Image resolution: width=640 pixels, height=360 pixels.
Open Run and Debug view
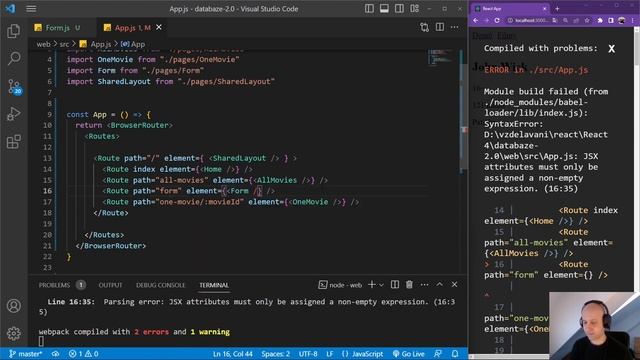pyautogui.click(x=13, y=114)
